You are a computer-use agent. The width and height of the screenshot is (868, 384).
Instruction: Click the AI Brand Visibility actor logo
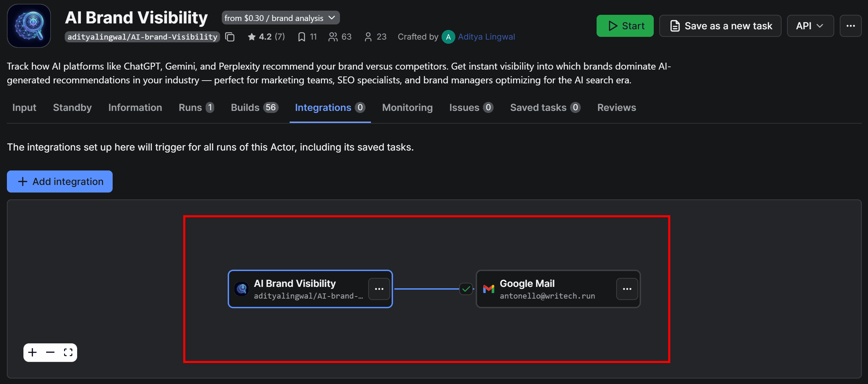click(29, 25)
